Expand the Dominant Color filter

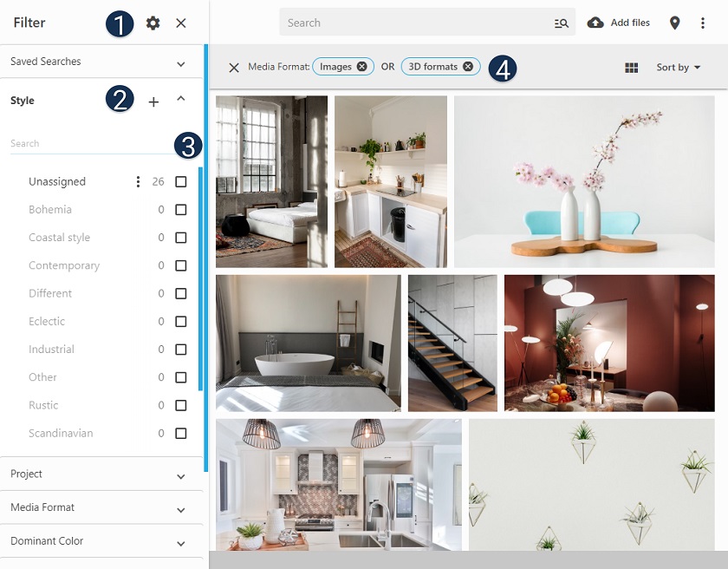point(181,543)
